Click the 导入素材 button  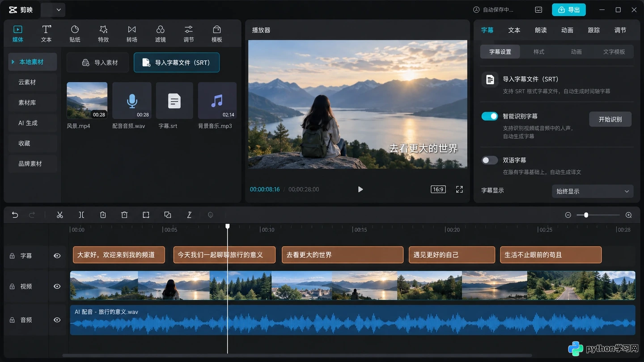point(98,63)
